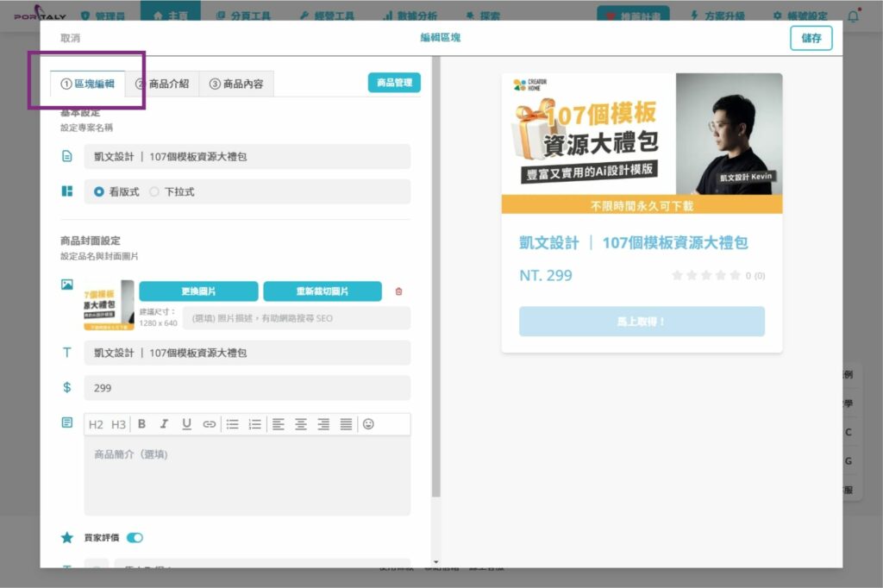Toggle italic formatting in description editor

(x=164, y=424)
